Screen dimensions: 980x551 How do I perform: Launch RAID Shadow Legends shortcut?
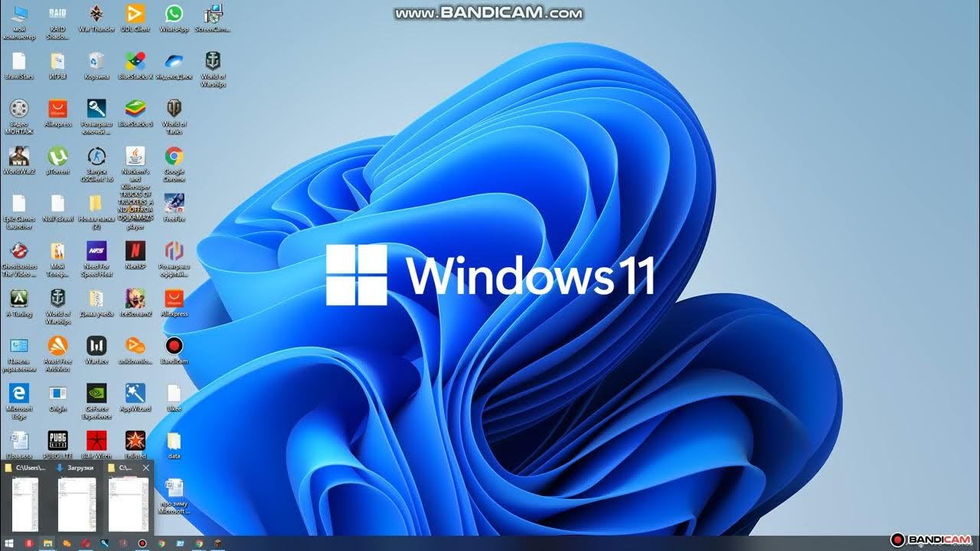tap(57, 21)
